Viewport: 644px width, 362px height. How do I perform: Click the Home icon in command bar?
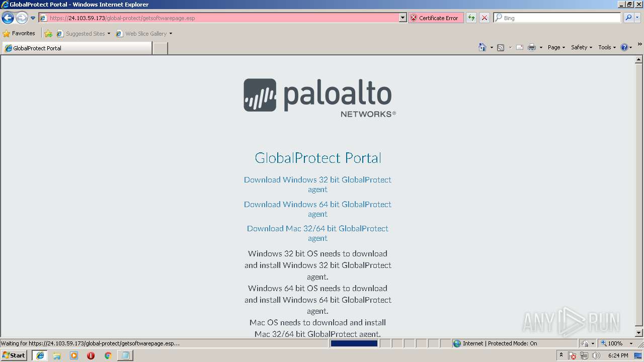[482, 47]
